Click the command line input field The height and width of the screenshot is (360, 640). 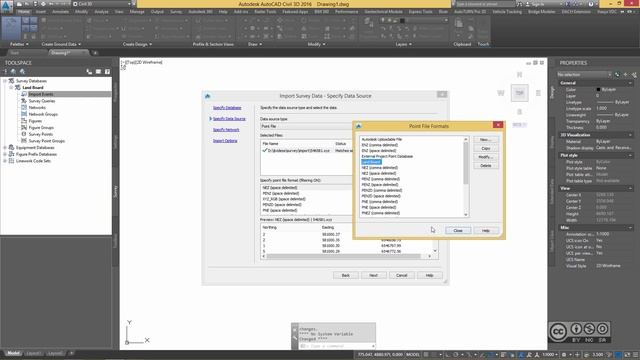338,346
